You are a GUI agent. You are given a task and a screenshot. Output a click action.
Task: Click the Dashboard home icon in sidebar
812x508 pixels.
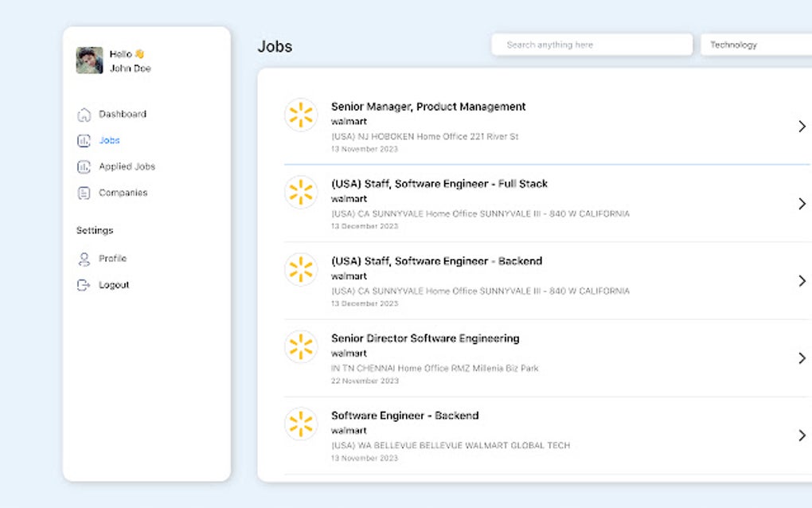tap(84, 115)
